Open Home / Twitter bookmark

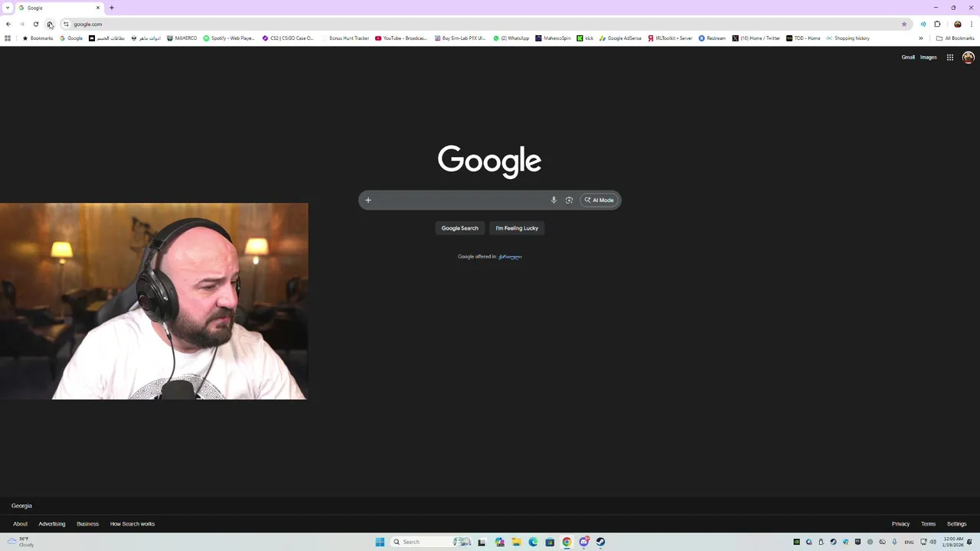[756, 38]
